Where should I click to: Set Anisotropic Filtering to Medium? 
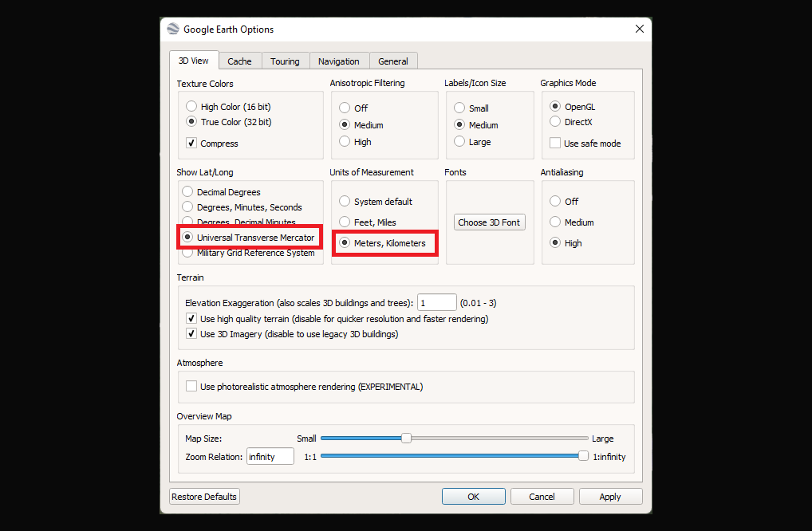click(x=345, y=124)
